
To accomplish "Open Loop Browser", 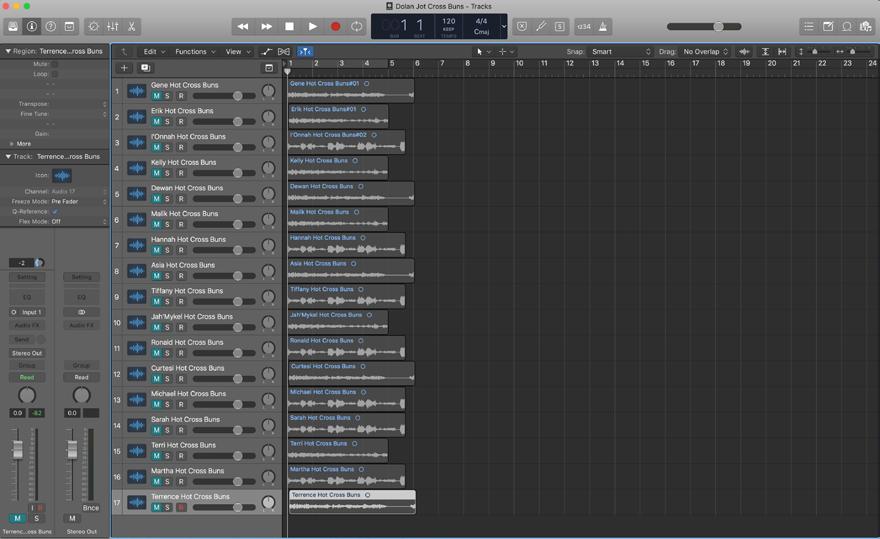I will click(847, 26).
